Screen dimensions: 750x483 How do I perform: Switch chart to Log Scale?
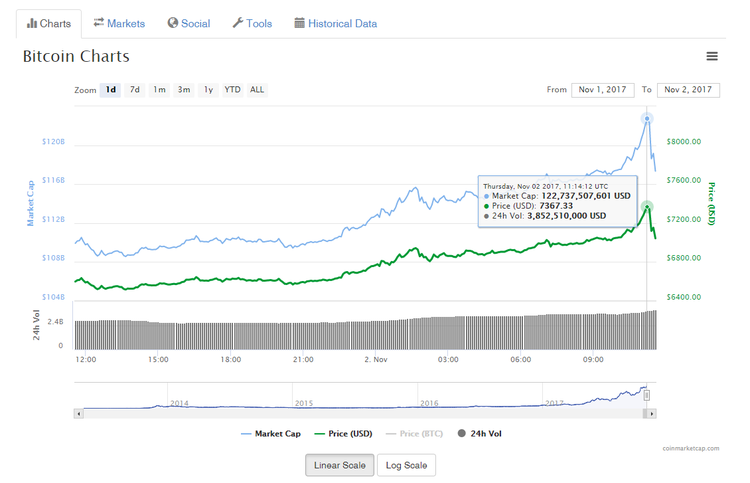(406, 465)
